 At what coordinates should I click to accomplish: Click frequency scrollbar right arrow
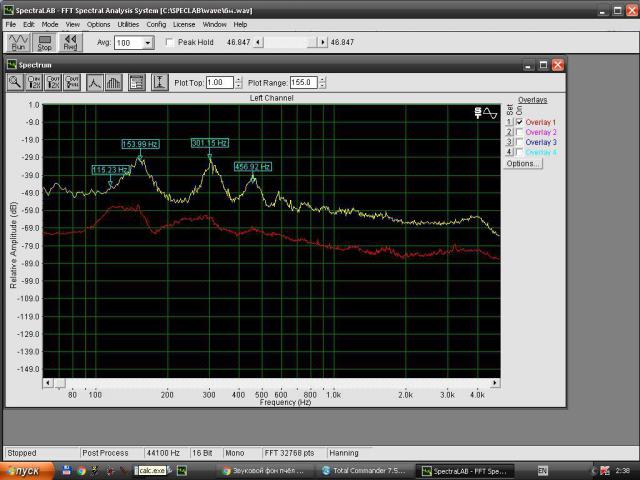495,383
